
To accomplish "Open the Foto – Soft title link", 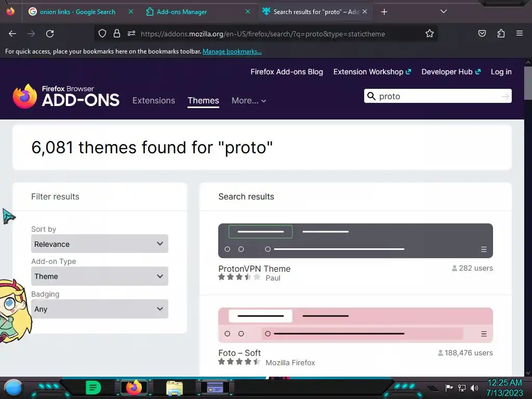I will (x=240, y=353).
